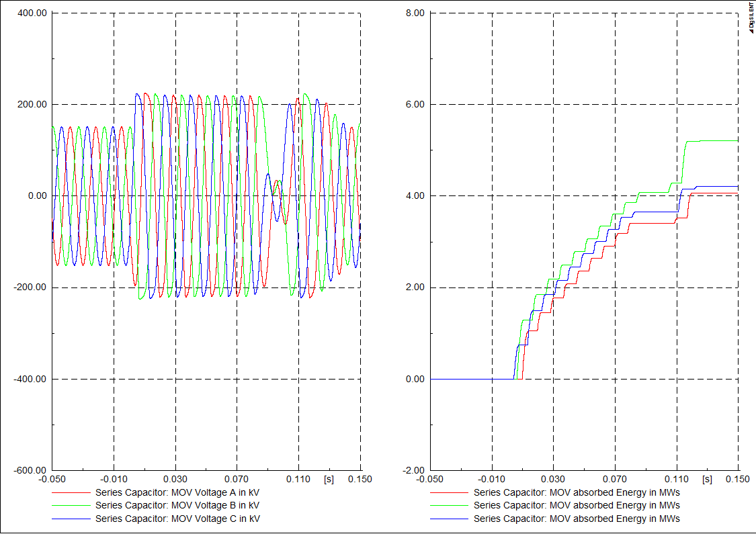The height and width of the screenshot is (534, 756).
Task: Click green swatch in absorbed Energy legend
Action: 450,506
